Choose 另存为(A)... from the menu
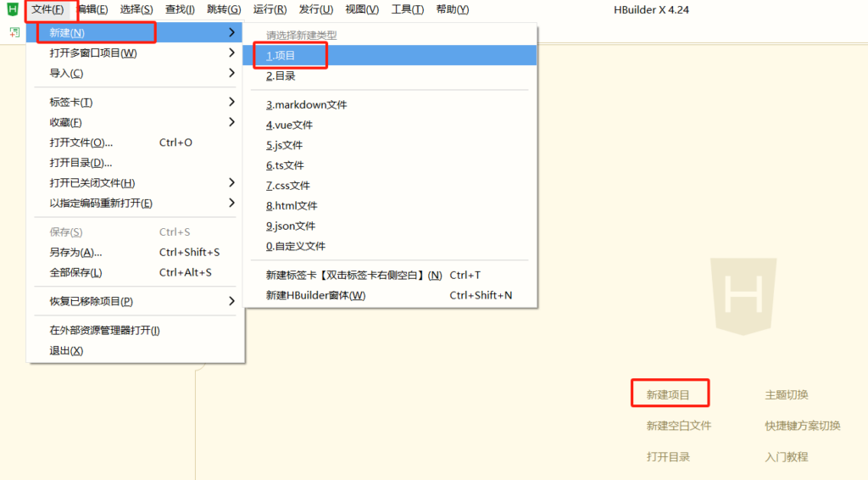 pos(135,253)
